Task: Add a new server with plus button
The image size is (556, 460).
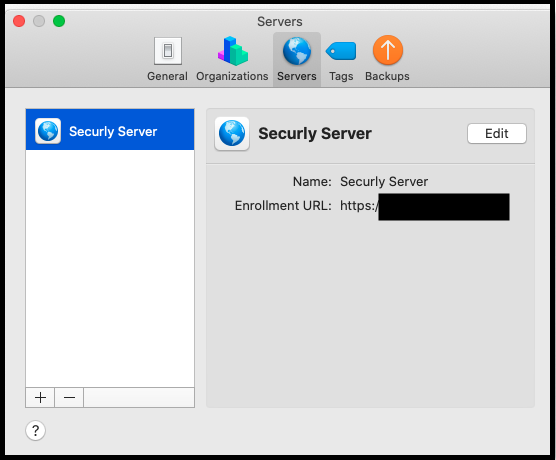Action: 40,398
